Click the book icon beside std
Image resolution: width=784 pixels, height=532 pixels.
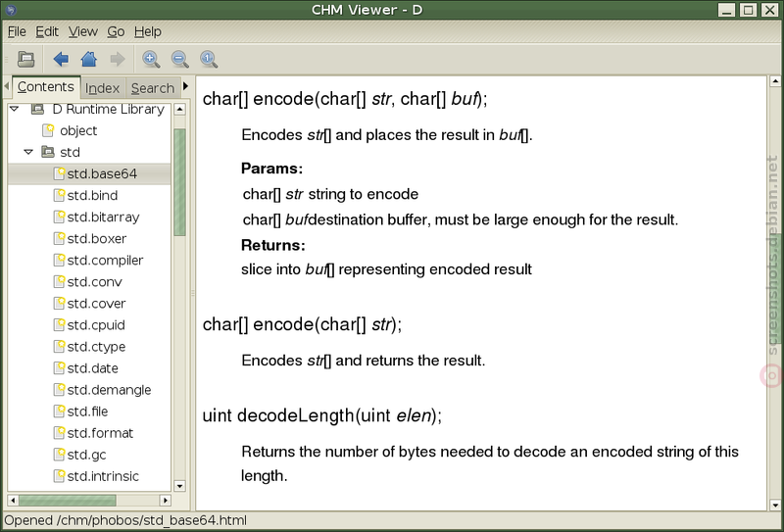click(48, 152)
